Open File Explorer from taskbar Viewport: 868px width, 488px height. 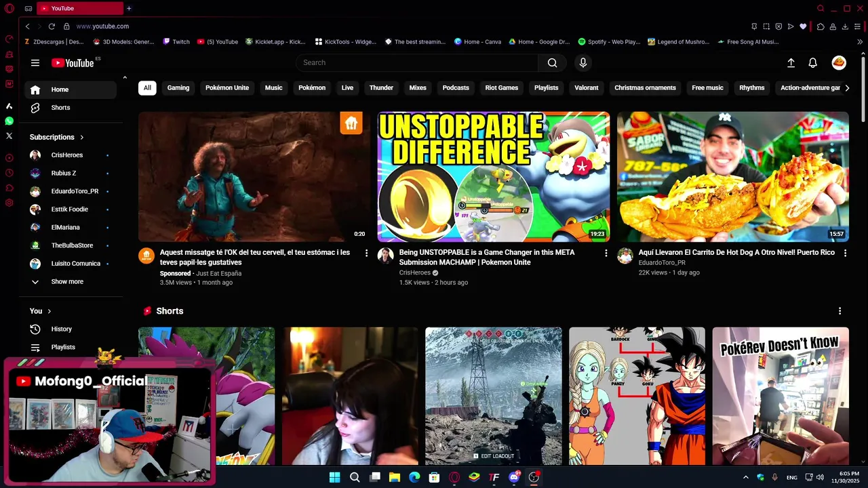395,477
